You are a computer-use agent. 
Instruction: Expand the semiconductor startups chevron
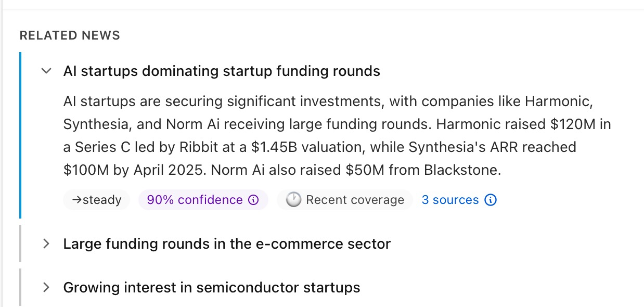pyautogui.click(x=46, y=287)
